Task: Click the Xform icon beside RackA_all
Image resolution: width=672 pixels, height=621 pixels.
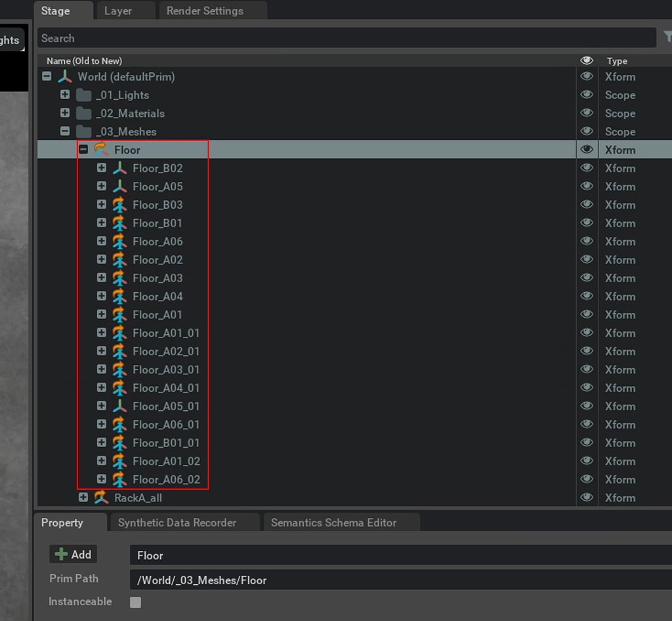Action: click(x=101, y=498)
